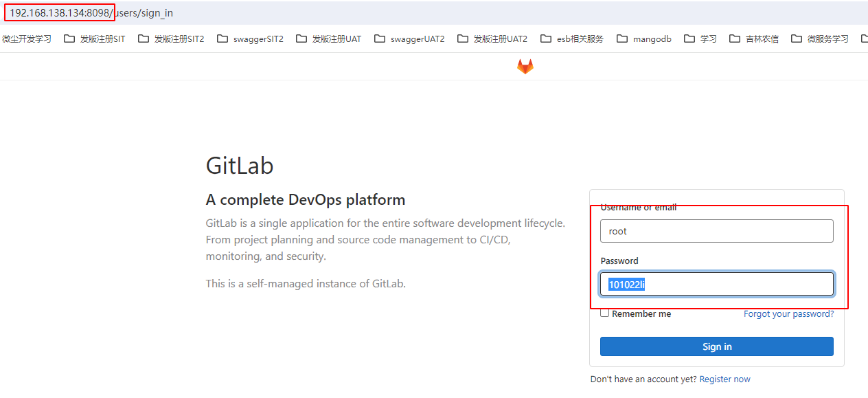Click 'This is a self-managed instance' text
This screenshot has width=868, height=398.
306,283
